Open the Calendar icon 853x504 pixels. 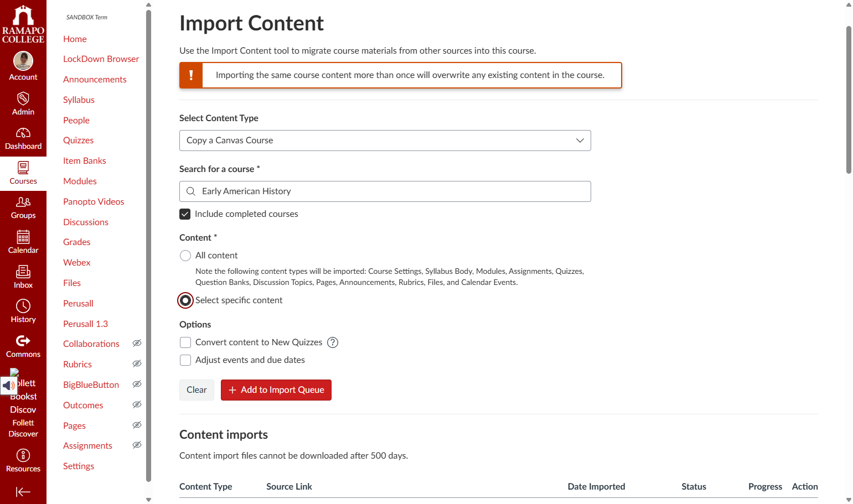point(23,237)
